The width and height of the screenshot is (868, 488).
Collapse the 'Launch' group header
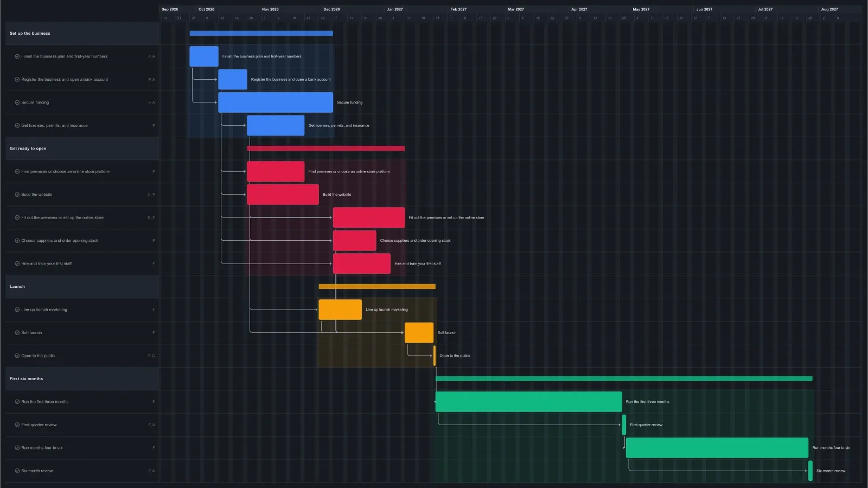point(82,287)
